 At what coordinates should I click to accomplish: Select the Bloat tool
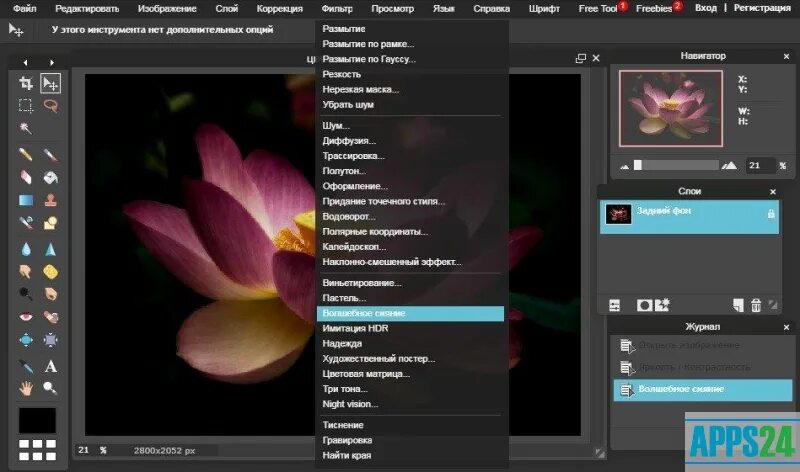coord(26,339)
